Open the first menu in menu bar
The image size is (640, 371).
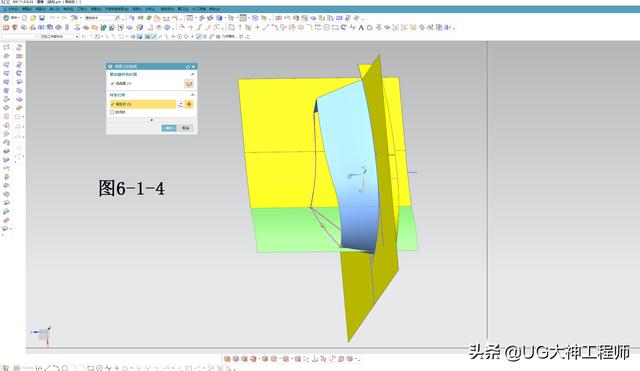click(x=13, y=9)
